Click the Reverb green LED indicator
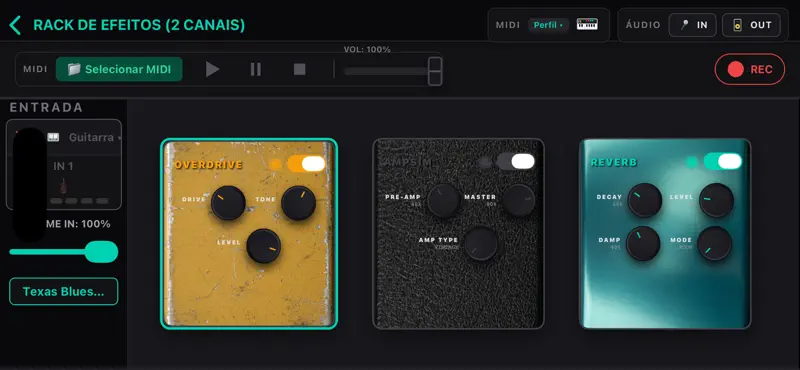The width and height of the screenshot is (800, 370). pos(692,162)
